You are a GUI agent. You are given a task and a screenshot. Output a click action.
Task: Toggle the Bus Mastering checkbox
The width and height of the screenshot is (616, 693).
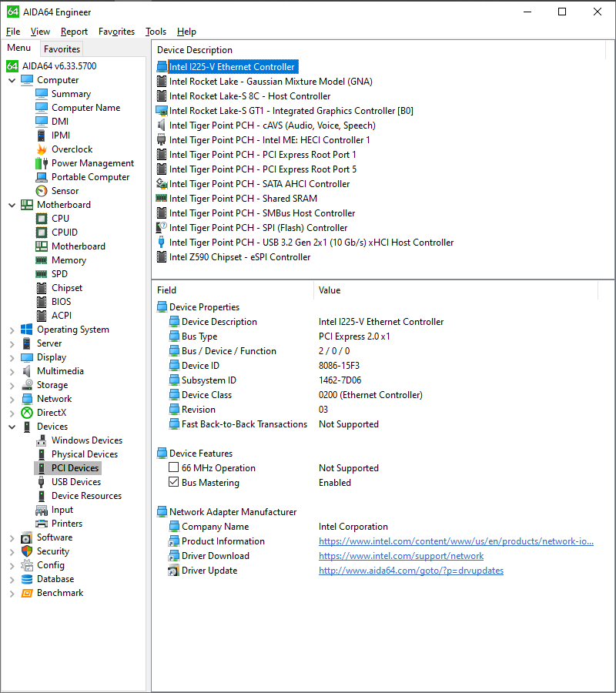coord(174,482)
